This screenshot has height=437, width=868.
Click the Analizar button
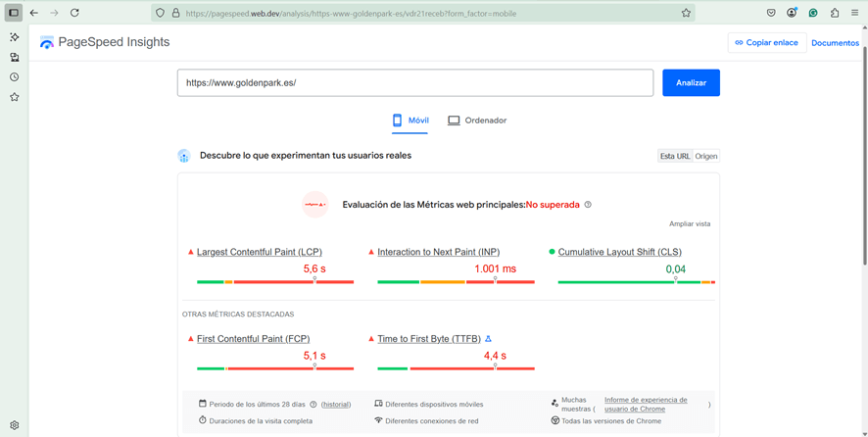(x=691, y=82)
